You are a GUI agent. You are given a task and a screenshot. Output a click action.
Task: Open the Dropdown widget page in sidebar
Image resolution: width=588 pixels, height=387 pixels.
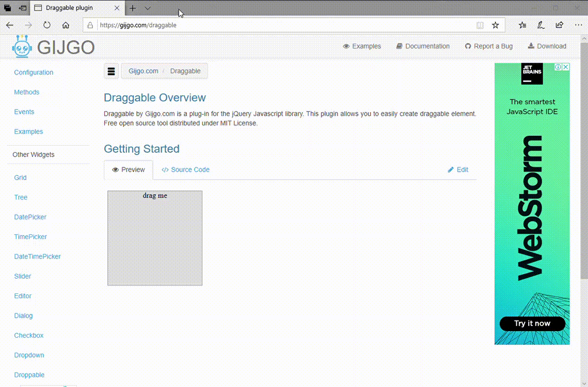(29, 355)
